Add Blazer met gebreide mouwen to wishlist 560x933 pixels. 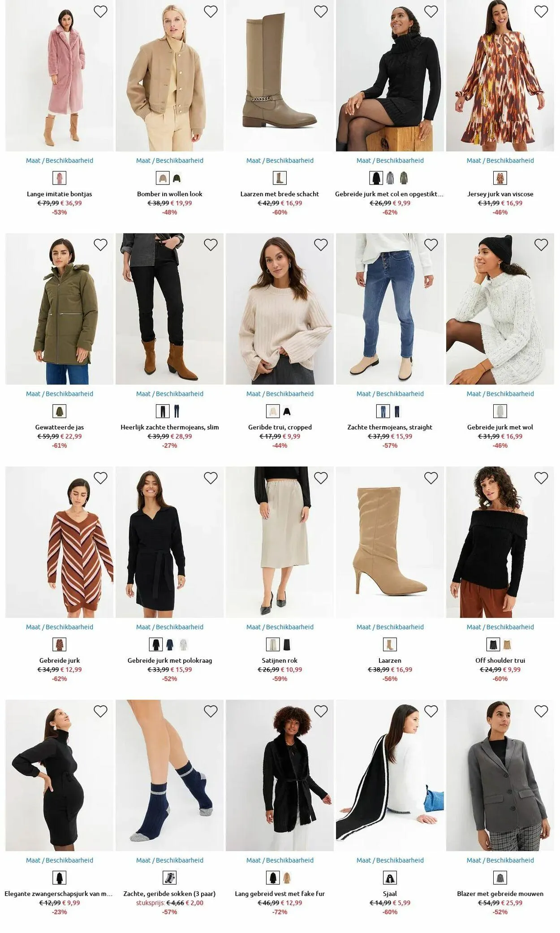click(x=541, y=711)
